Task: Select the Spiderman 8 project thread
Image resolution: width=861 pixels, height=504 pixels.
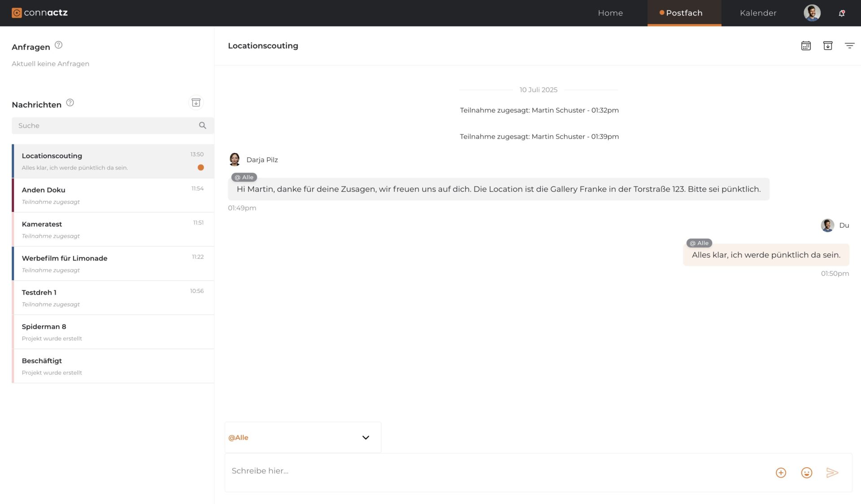Action: tap(112, 332)
